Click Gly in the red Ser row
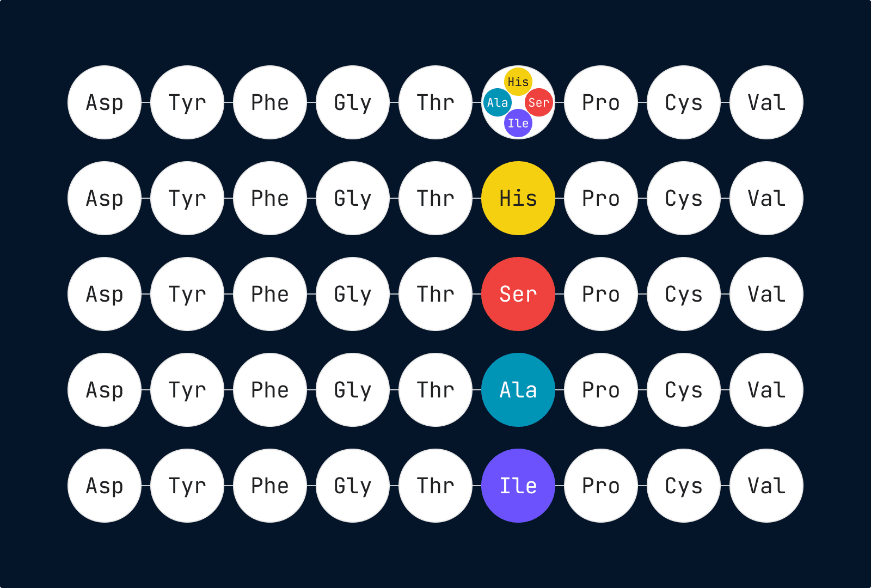Viewport: 871px width, 588px height. (353, 294)
